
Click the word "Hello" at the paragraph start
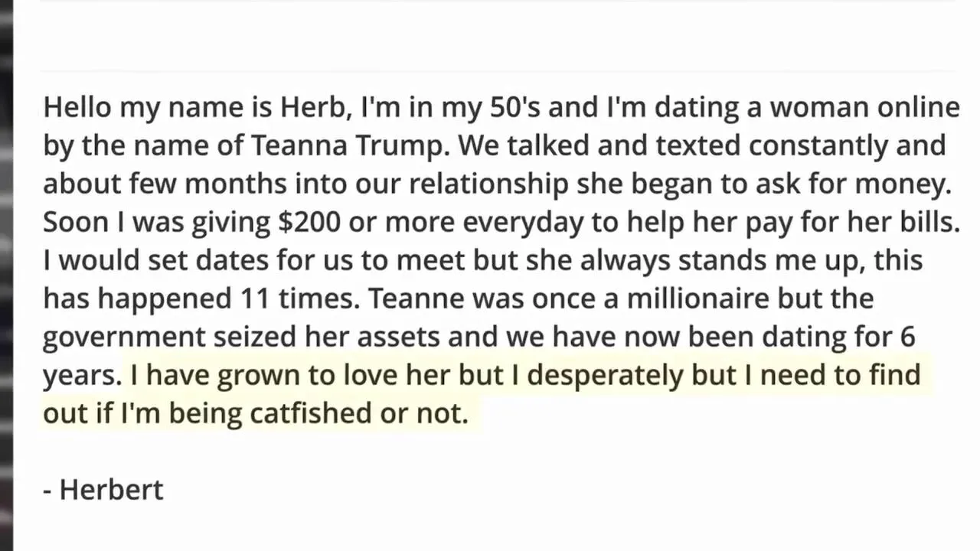(x=77, y=107)
